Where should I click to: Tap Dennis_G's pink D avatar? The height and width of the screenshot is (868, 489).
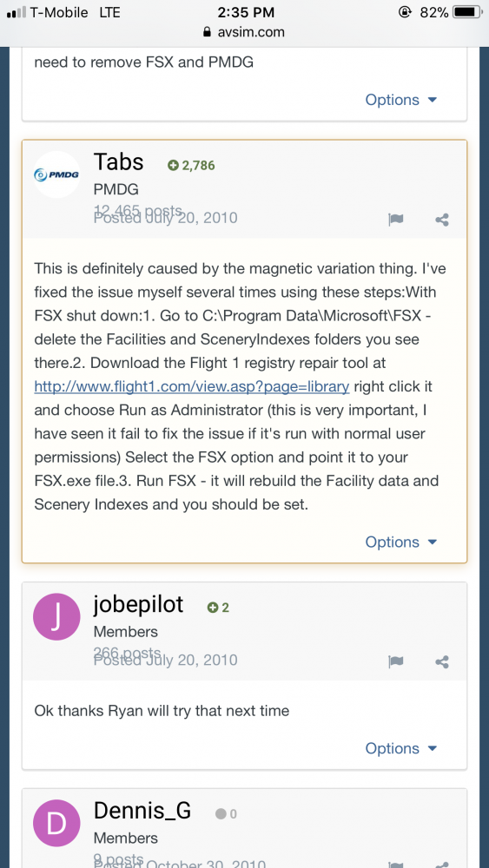point(57,823)
